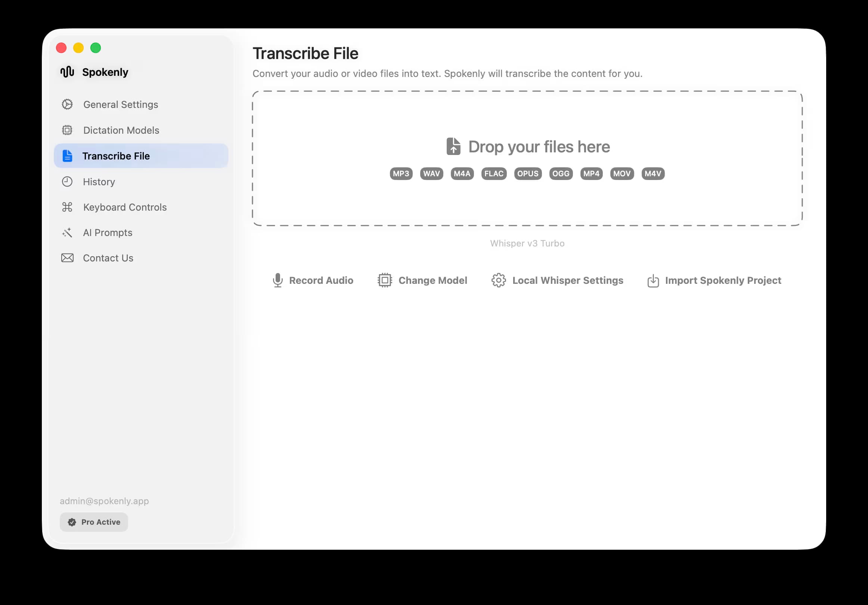Click the MP4 format badge
This screenshot has width=868, height=605.
[x=592, y=174]
